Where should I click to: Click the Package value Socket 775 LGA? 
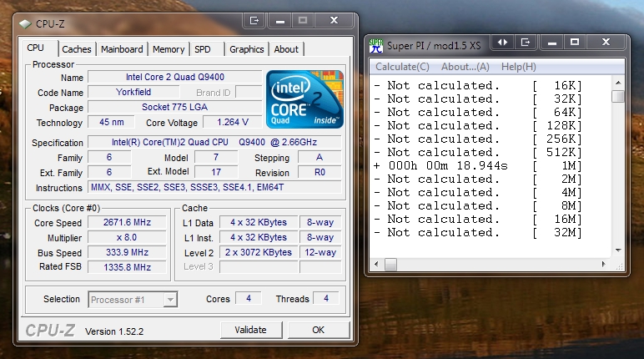[175, 107]
